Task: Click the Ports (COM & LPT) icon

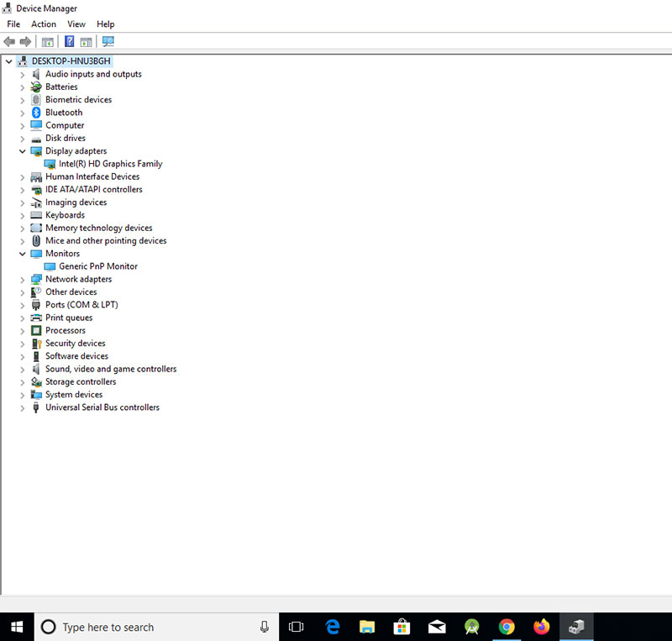Action: click(x=36, y=305)
